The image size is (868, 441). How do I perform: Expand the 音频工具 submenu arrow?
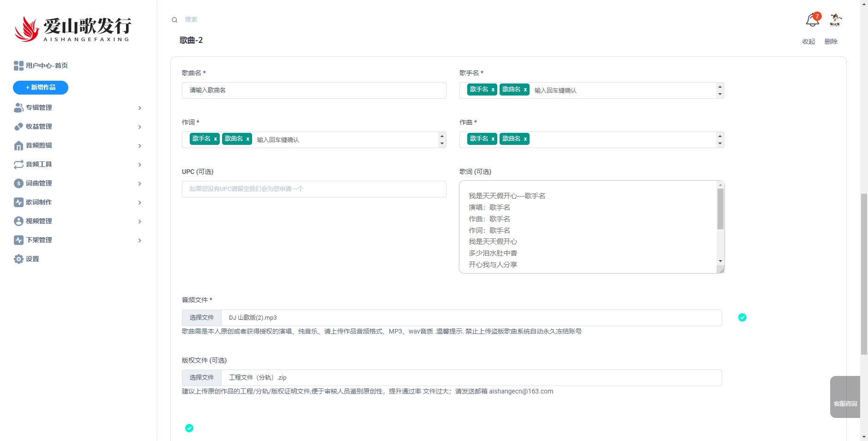(x=139, y=165)
